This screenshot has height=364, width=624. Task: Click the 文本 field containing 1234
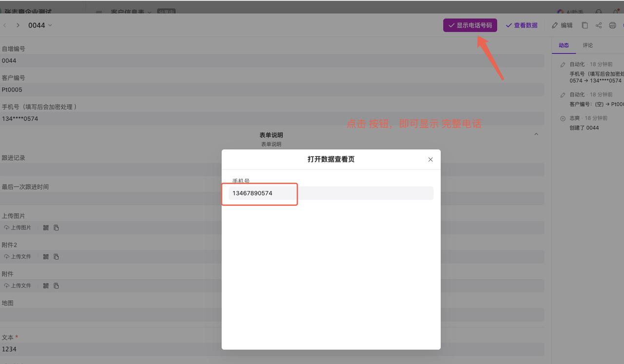pyautogui.click(x=272, y=349)
